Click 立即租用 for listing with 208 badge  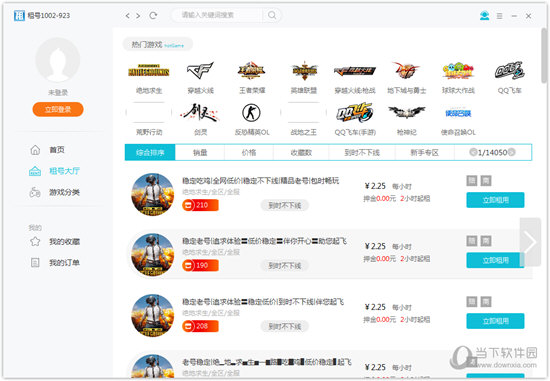coord(495,321)
